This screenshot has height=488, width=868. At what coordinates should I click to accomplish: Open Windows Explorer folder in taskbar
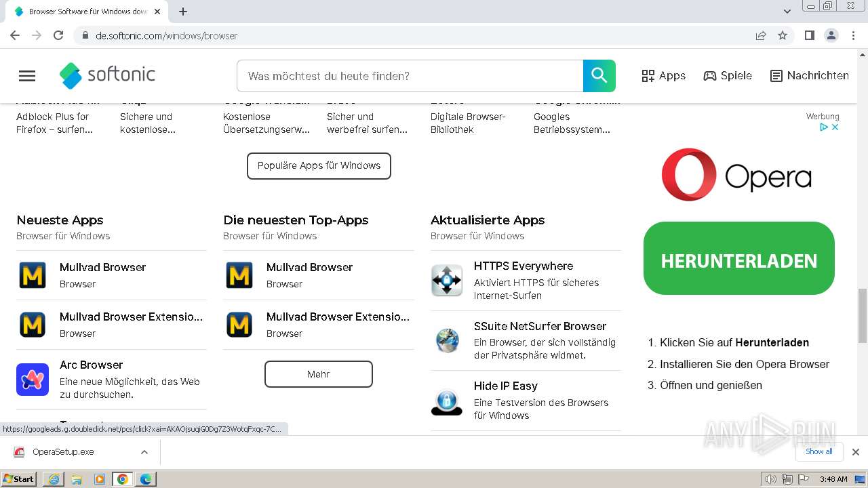coord(77,479)
